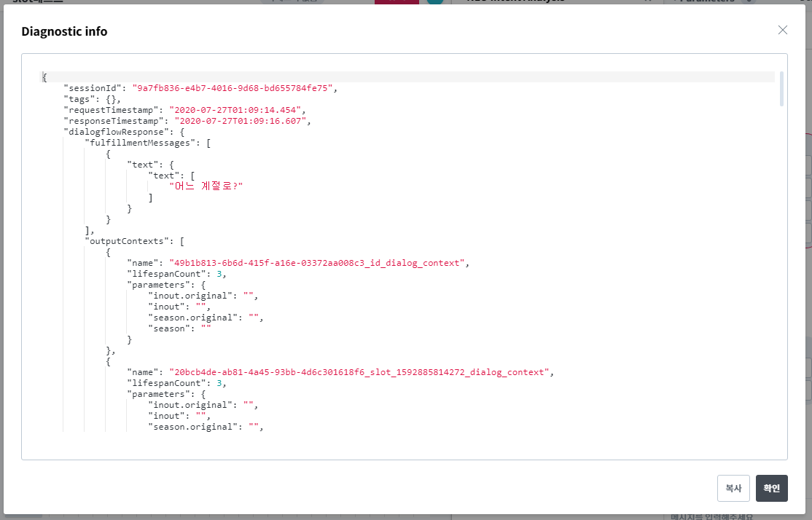
Task: Click "parameters" key under the 20bcb4de context
Action: (x=156, y=394)
